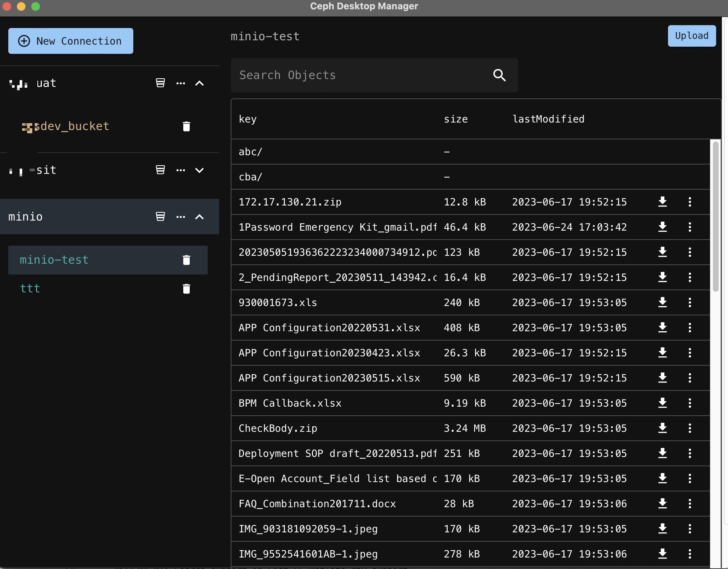
Task: Click the trash icon for minio-test
Action: (x=186, y=260)
